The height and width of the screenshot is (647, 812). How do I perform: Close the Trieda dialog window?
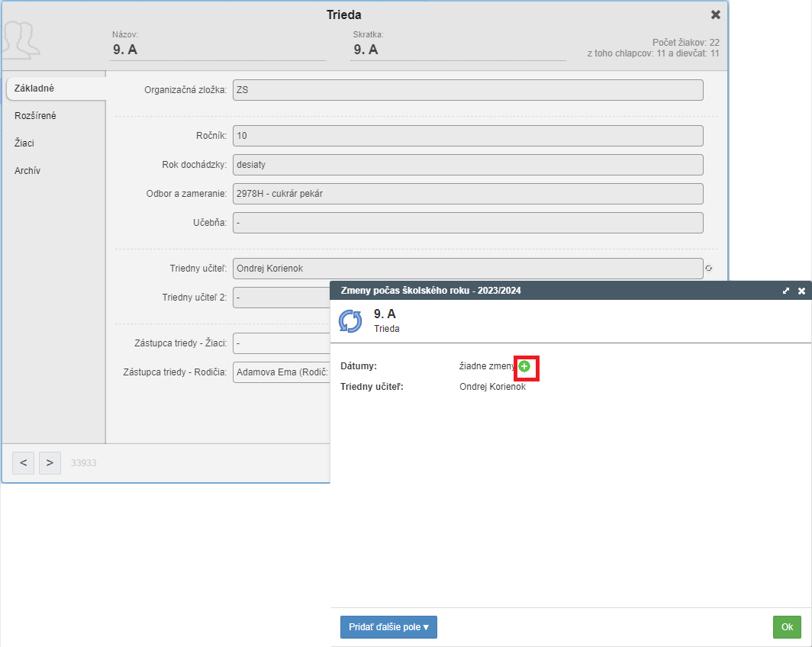[715, 14]
